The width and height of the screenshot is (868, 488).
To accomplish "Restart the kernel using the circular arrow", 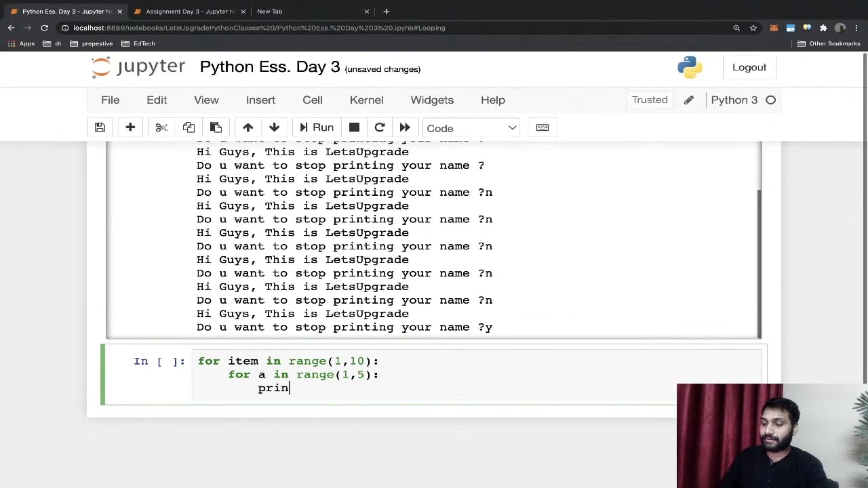I will [380, 128].
